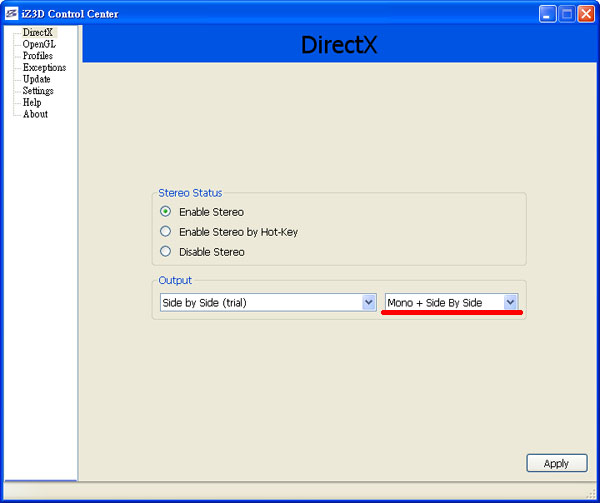Select Update in the navigation tree

36,79
